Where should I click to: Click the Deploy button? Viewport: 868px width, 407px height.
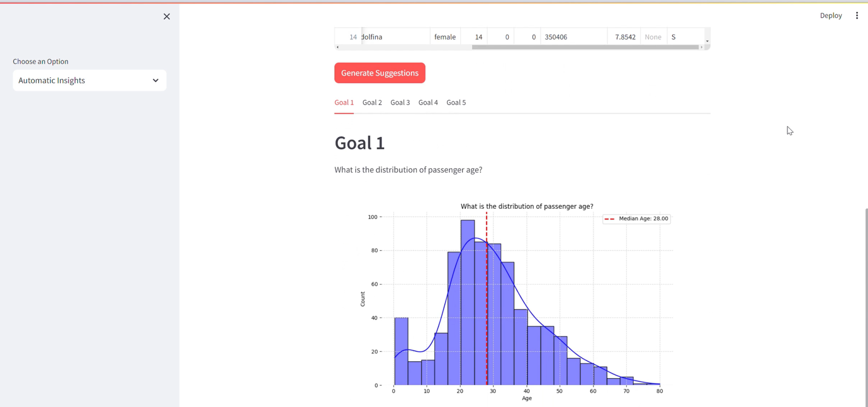830,15
